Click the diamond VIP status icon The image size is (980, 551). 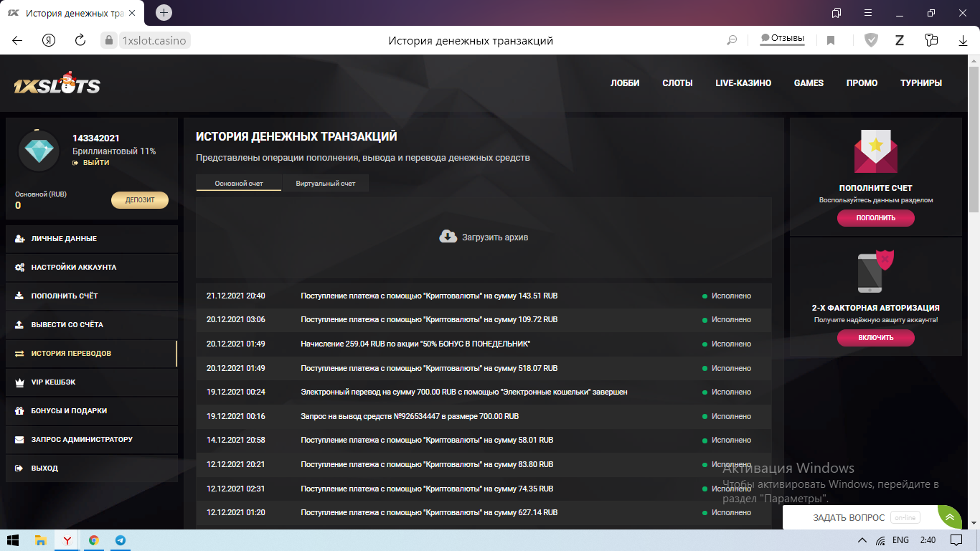point(39,151)
